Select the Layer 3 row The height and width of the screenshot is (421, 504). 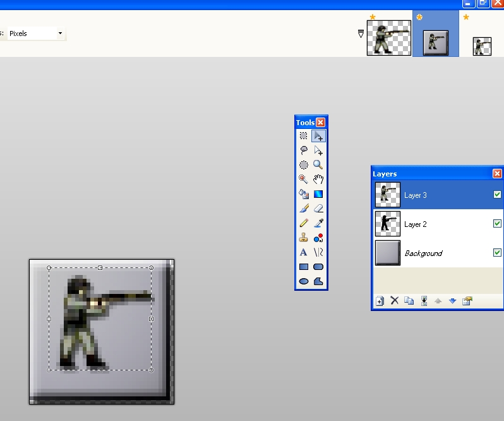(438, 195)
